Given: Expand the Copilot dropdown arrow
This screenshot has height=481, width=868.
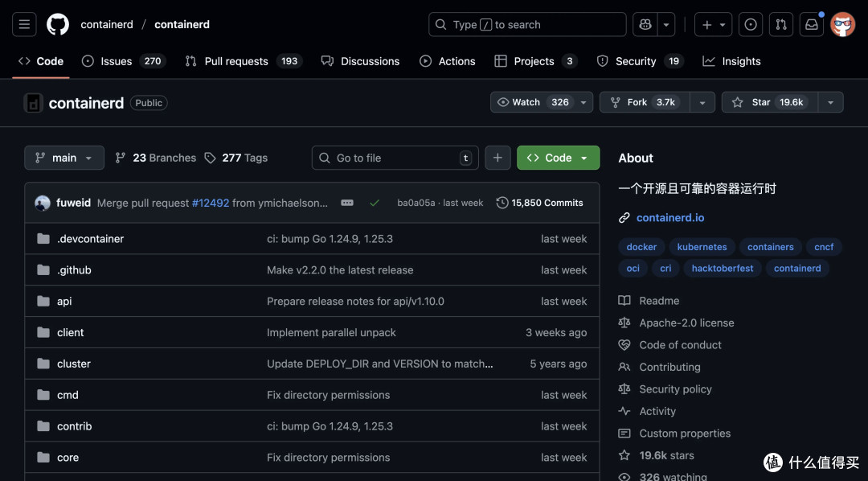Looking at the screenshot, I should (666, 24).
